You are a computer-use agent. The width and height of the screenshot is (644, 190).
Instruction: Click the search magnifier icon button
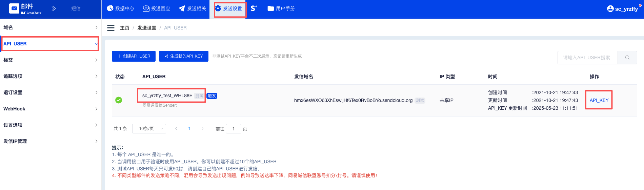click(x=627, y=58)
